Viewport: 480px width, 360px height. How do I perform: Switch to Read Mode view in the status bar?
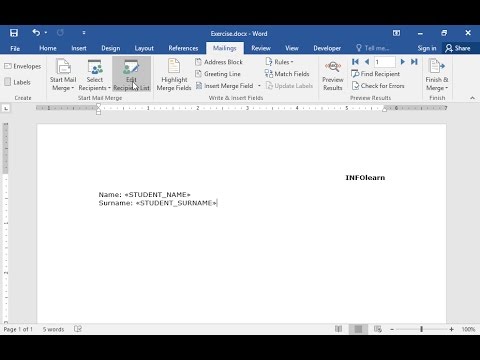(x=338, y=329)
